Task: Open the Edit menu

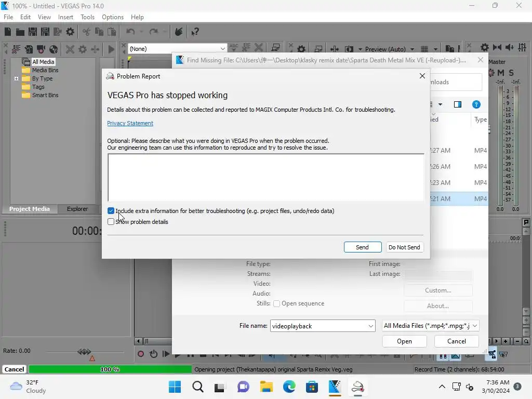Action: (x=25, y=17)
